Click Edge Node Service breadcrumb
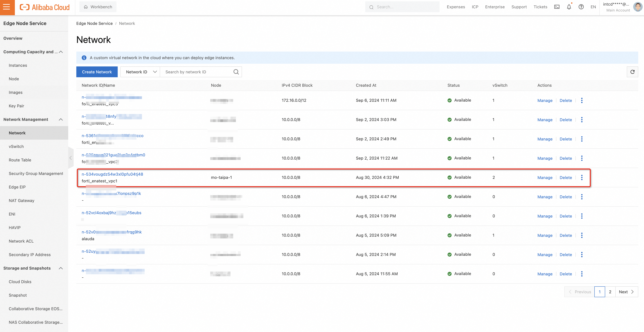The width and height of the screenshot is (644, 332). [94, 23]
